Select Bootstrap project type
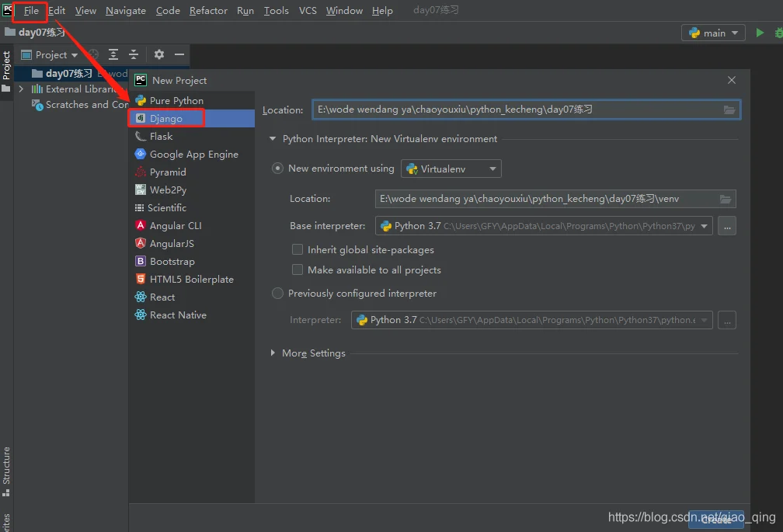The width and height of the screenshot is (783, 532). click(192, 262)
